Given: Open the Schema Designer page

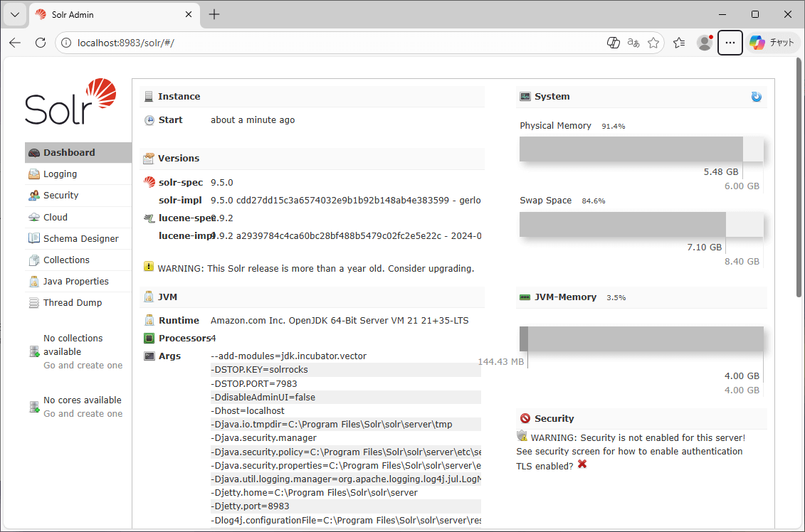Looking at the screenshot, I should [x=80, y=239].
